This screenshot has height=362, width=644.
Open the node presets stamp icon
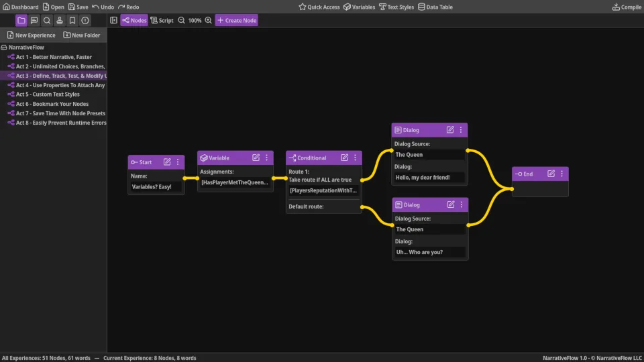point(60,21)
